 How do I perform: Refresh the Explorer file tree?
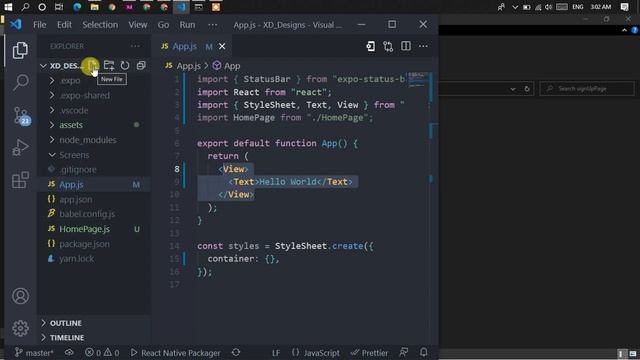[x=125, y=65]
